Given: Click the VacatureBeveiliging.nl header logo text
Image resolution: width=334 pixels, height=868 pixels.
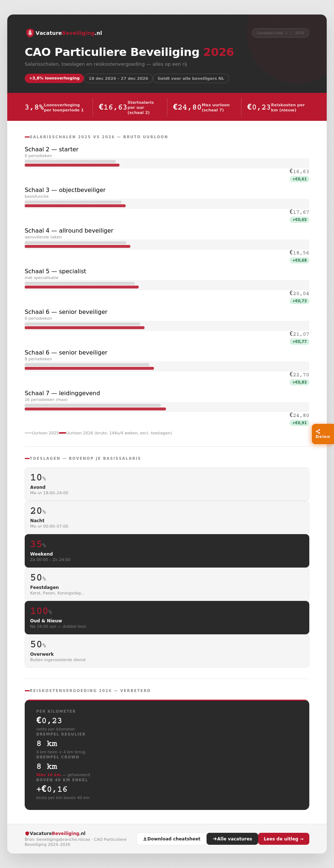Looking at the screenshot, I should click(69, 33).
